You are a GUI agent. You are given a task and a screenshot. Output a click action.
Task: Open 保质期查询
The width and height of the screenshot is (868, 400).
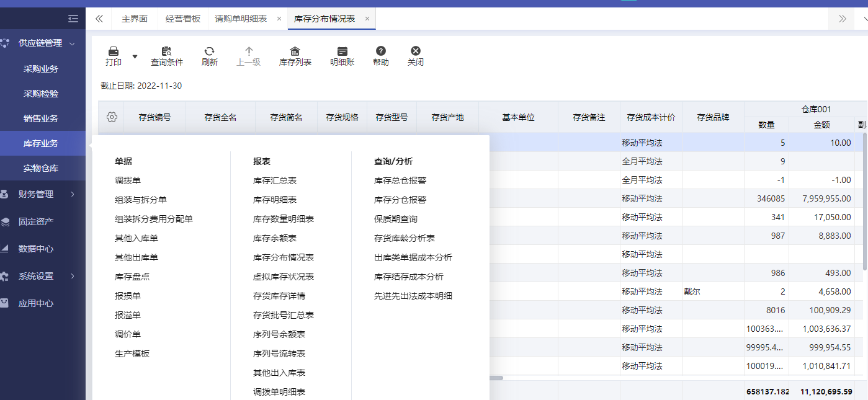pyautogui.click(x=396, y=219)
